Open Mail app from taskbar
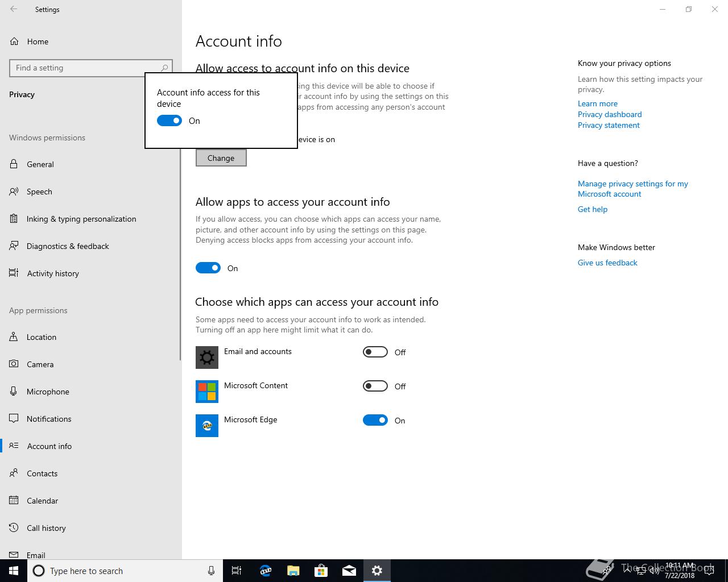The image size is (728, 582). [349, 571]
